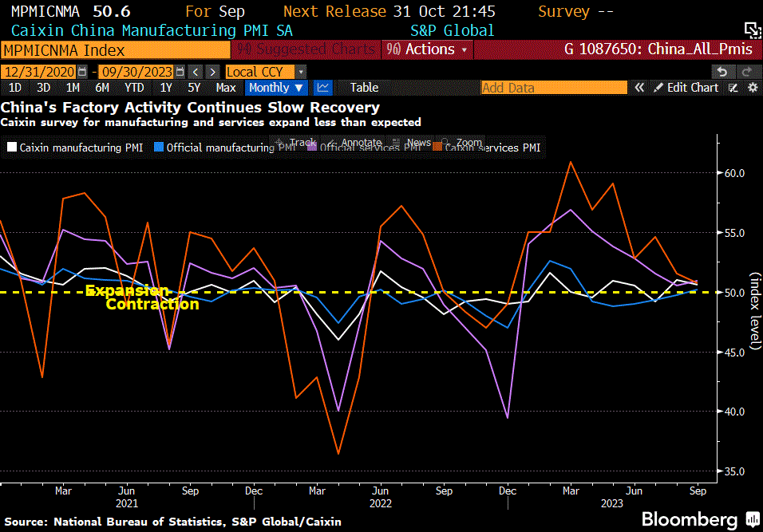Image resolution: width=763 pixels, height=532 pixels.
Task: Click the pop-out window icon beside S&P Global
Action: 753,30
